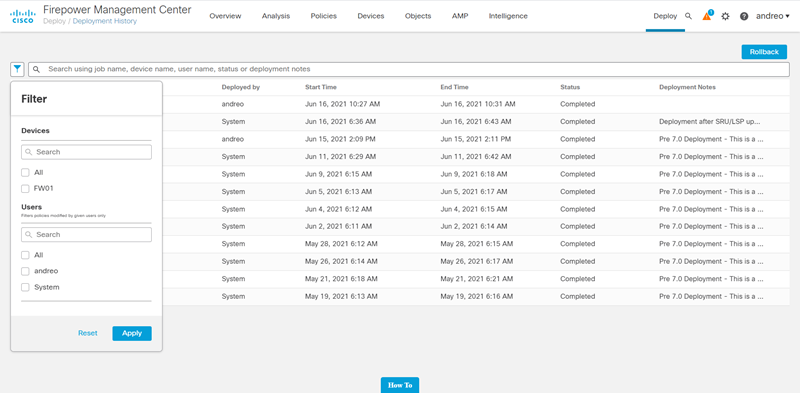
Task: Click the Rollback button
Action: (x=764, y=52)
